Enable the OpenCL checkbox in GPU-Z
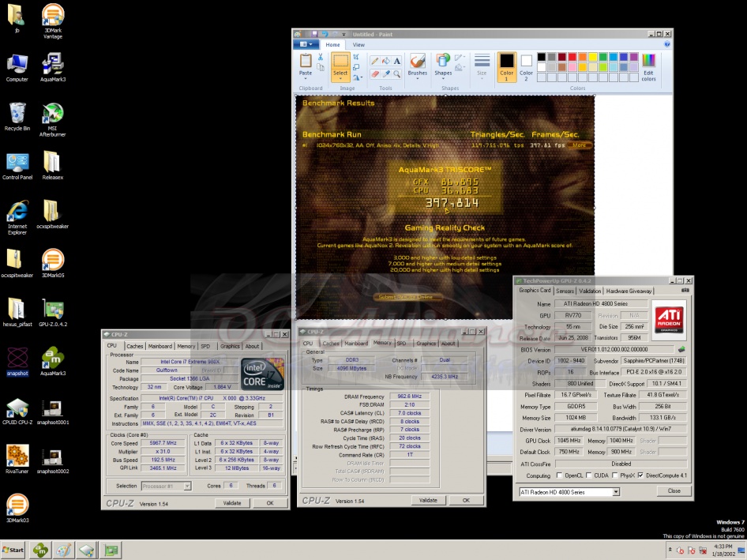Image resolution: width=747 pixels, height=560 pixels. point(559,475)
